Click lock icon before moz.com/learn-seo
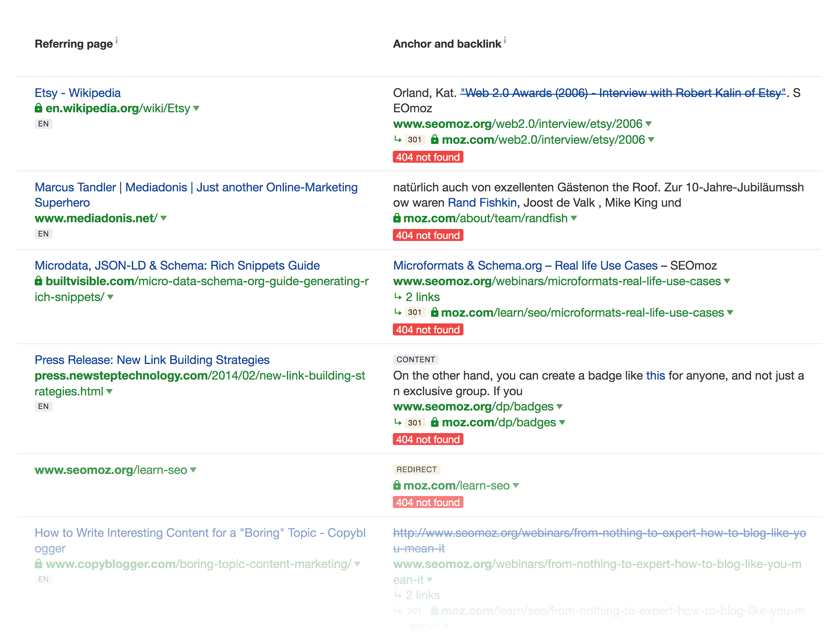The image size is (839, 644). click(397, 485)
